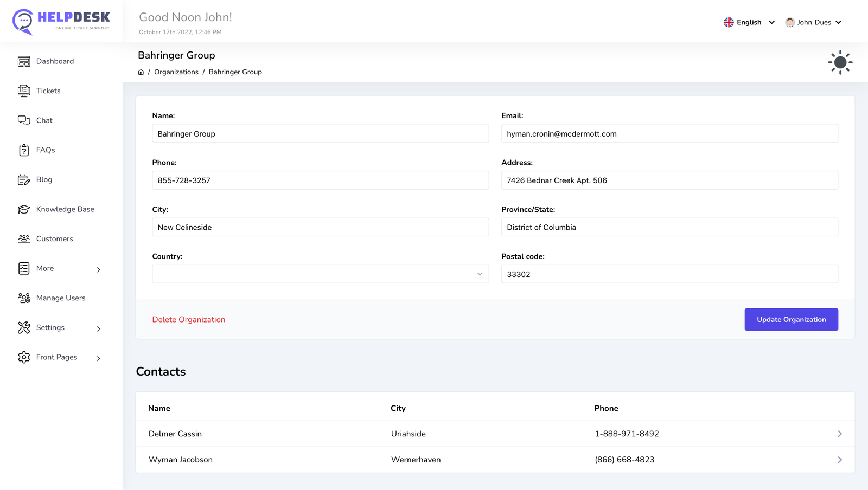
Task: Click the home icon in breadcrumb
Action: [141, 72]
